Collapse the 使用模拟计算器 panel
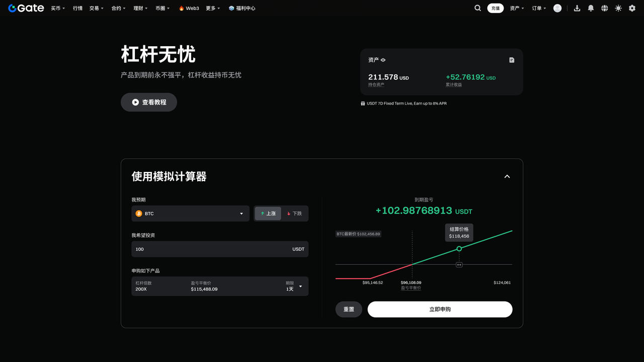The height and width of the screenshot is (362, 644). (507, 176)
